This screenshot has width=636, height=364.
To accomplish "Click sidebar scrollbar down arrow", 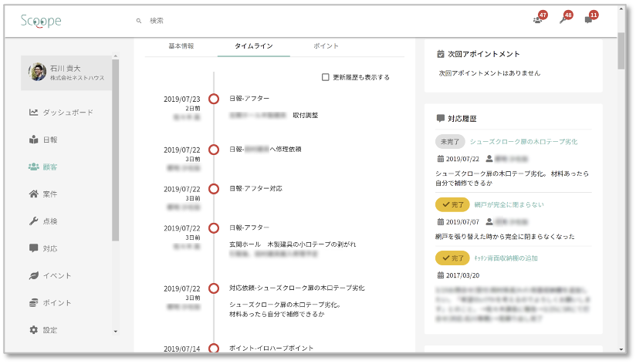I will [x=116, y=332].
